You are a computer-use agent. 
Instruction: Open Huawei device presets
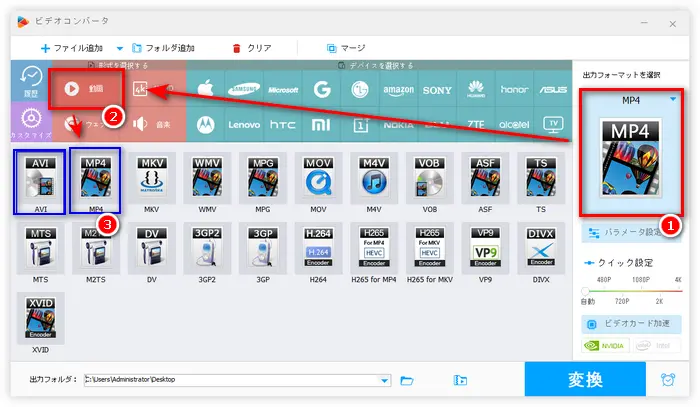click(476, 89)
